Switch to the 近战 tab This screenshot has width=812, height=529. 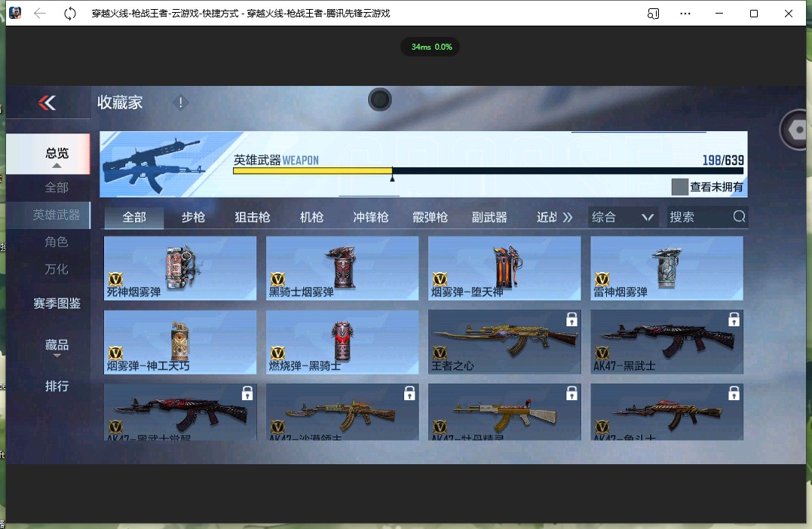pos(547,217)
